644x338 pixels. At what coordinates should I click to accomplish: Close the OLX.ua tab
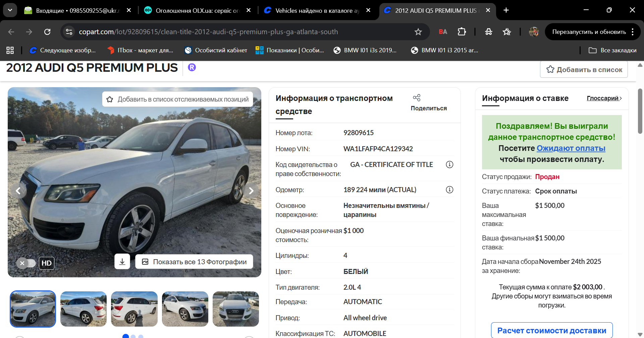[x=249, y=10]
